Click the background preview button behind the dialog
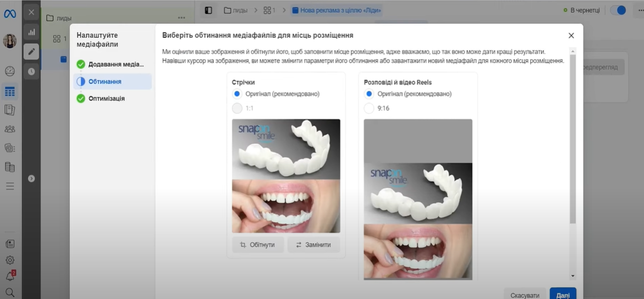Screen dimensions: 644x299 coord(604,67)
